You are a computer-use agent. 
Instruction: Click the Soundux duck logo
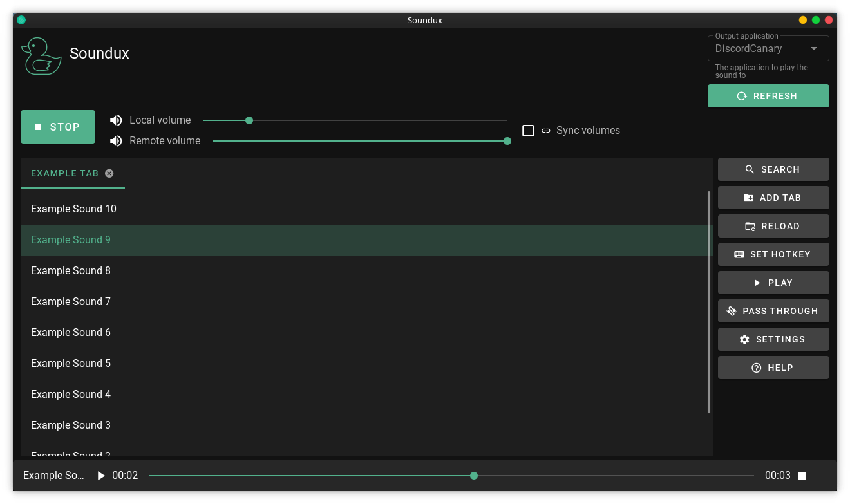pos(41,56)
